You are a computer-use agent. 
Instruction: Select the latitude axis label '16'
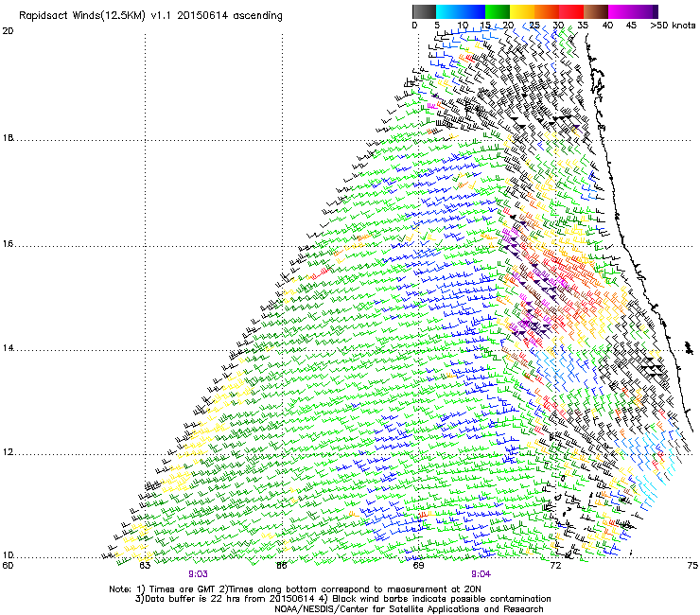(8, 244)
